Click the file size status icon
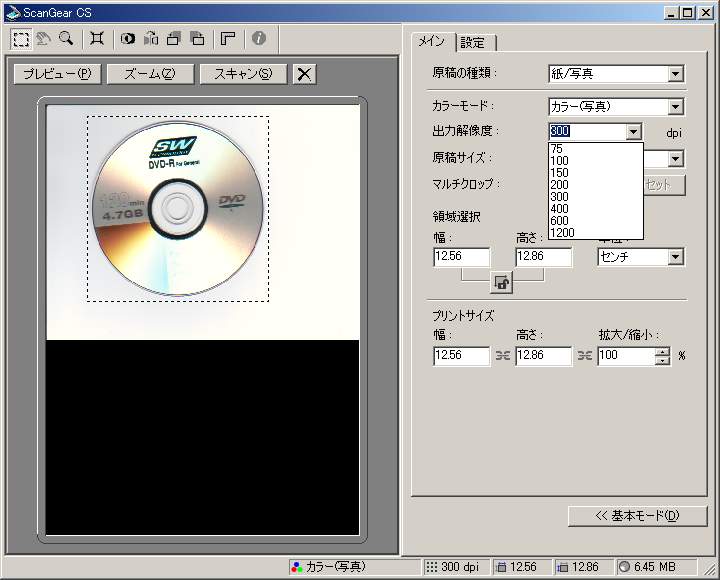 point(624,567)
